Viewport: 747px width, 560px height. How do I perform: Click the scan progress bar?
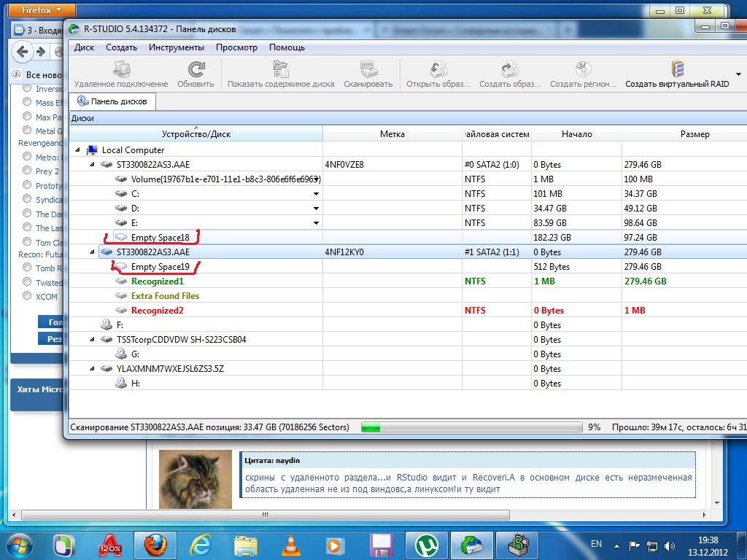(x=472, y=427)
